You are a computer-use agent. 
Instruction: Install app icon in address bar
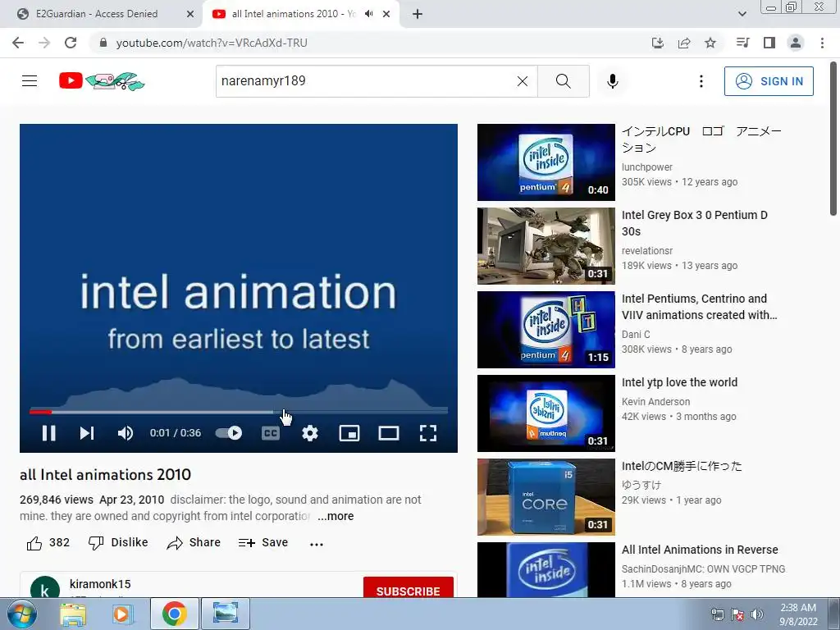[x=658, y=43]
